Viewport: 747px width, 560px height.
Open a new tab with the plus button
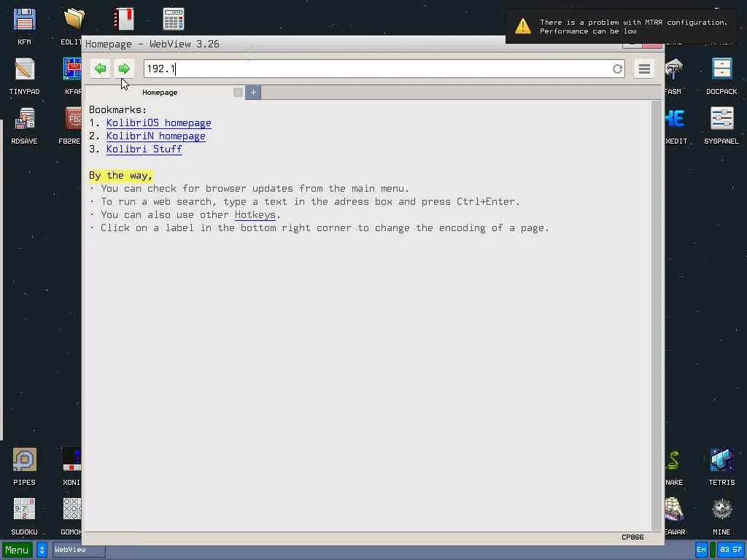pos(253,93)
